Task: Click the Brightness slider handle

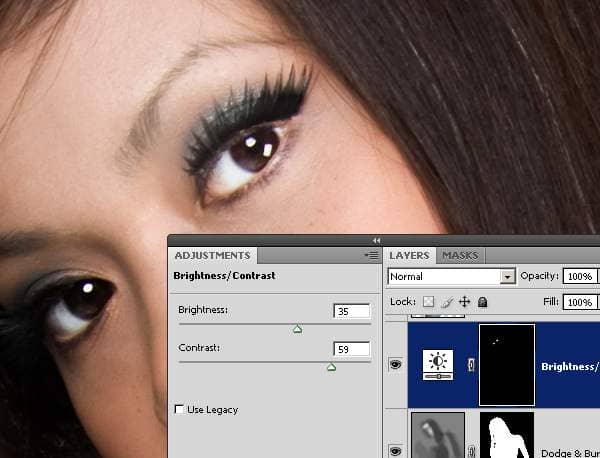Action: pos(297,329)
